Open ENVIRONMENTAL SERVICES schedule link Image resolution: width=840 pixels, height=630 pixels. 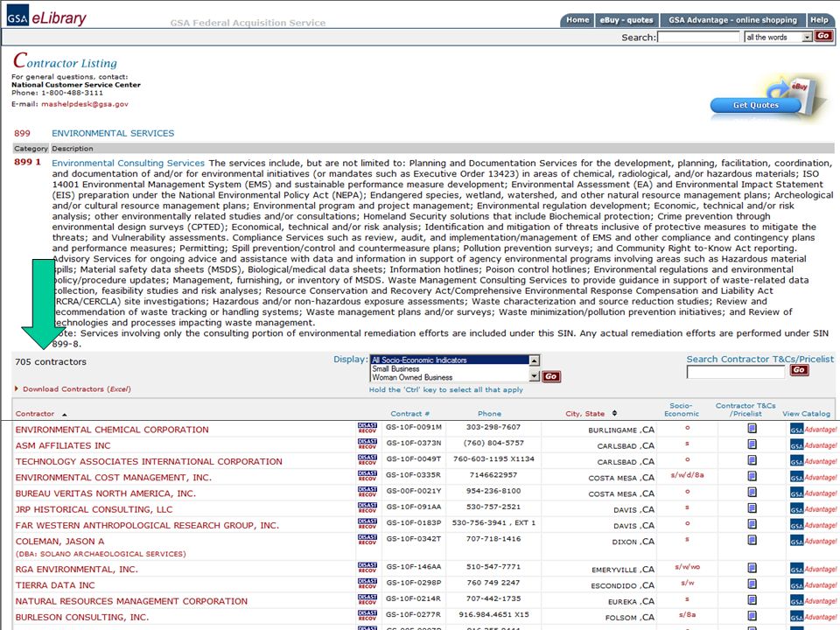[113, 133]
